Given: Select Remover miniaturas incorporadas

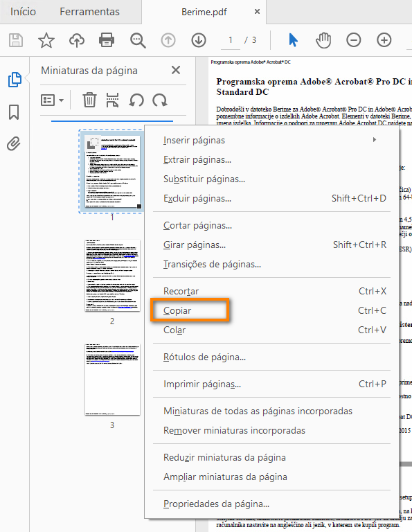Looking at the screenshot, I should (271, 430).
